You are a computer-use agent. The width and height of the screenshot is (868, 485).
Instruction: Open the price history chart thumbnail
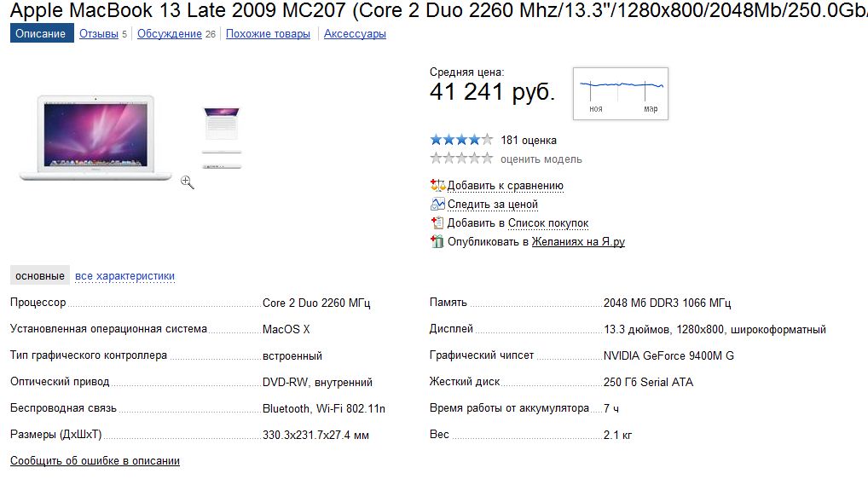620,93
